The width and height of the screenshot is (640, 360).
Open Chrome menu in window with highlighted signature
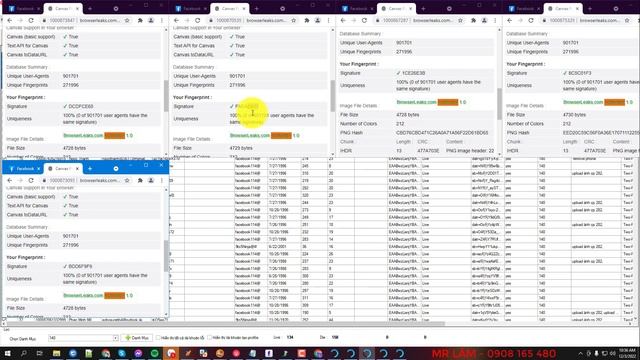tap(328, 20)
